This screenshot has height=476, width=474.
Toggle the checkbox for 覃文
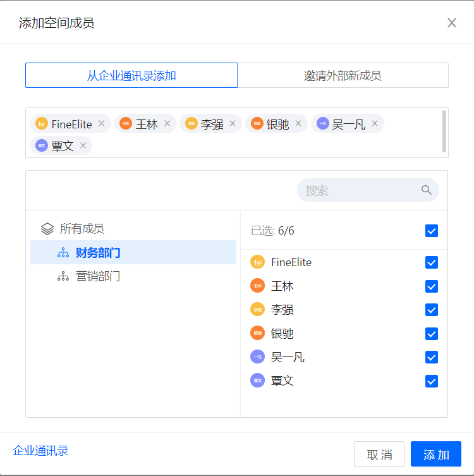click(432, 381)
